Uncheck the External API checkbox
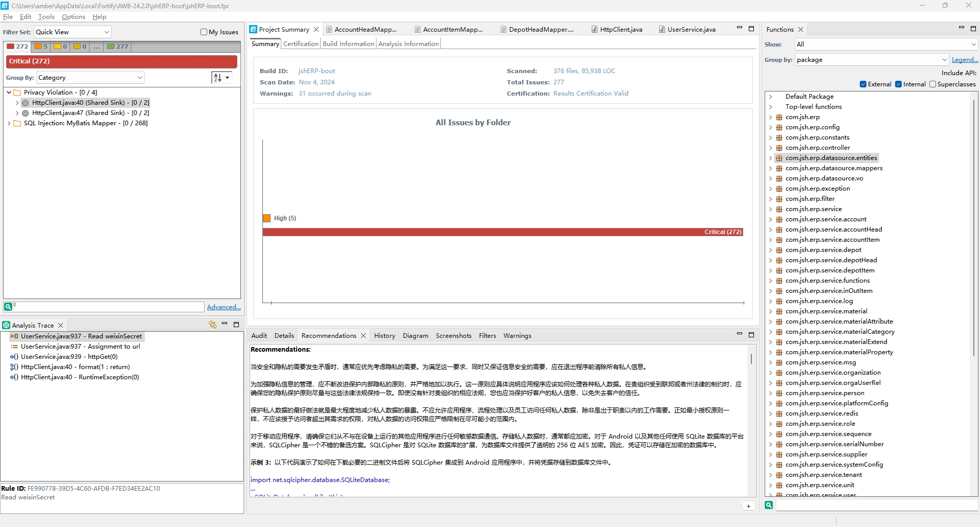The image size is (980, 527). tap(863, 84)
